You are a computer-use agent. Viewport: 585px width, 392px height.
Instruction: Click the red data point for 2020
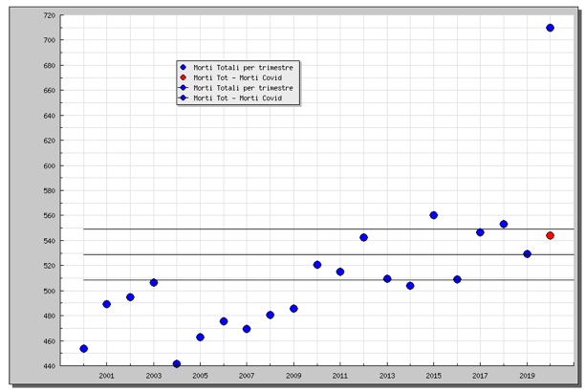[550, 235]
